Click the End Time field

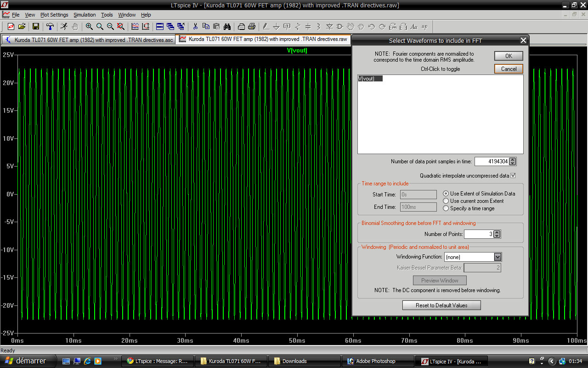coord(418,207)
